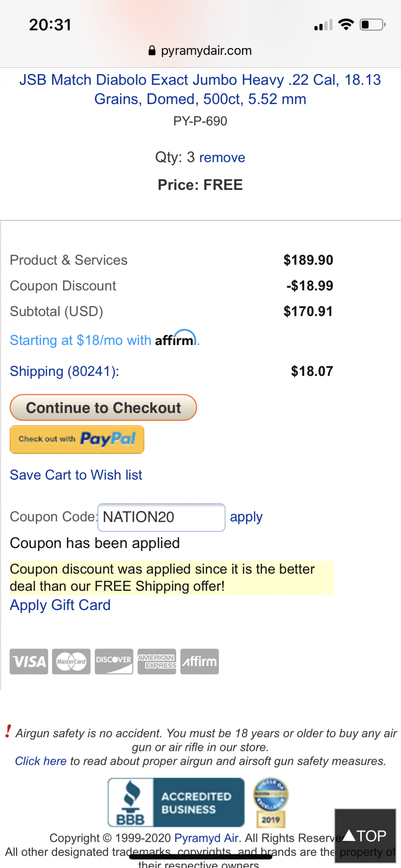Viewport: 401px width, 868px height.
Task: Apply the coupon code
Action: 246,517
